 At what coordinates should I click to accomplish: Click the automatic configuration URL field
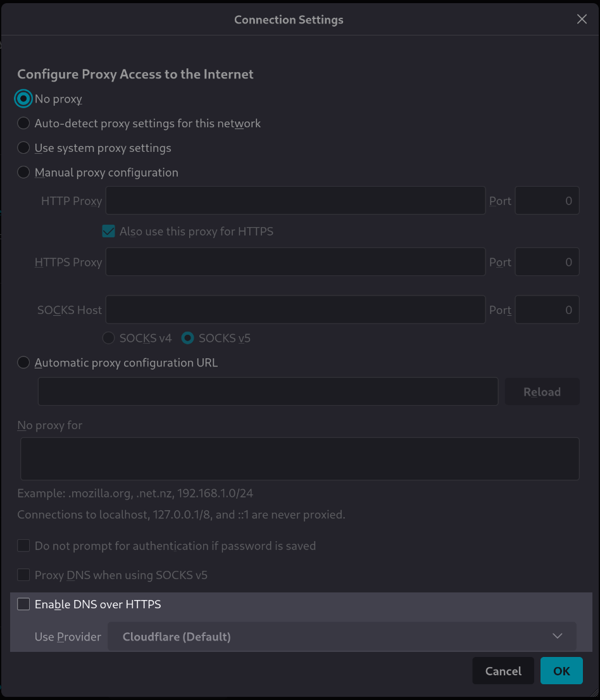268,391
